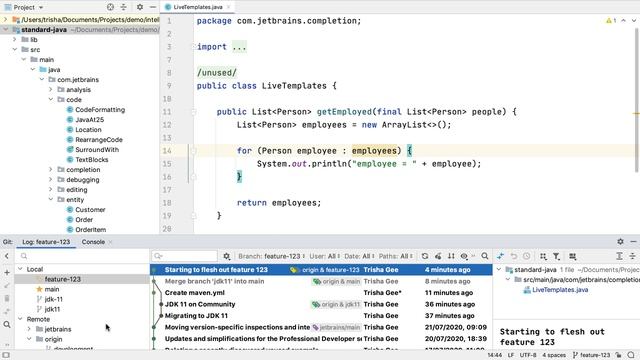
Task: Click the delete branch trash icon
Action: (7, 298)
